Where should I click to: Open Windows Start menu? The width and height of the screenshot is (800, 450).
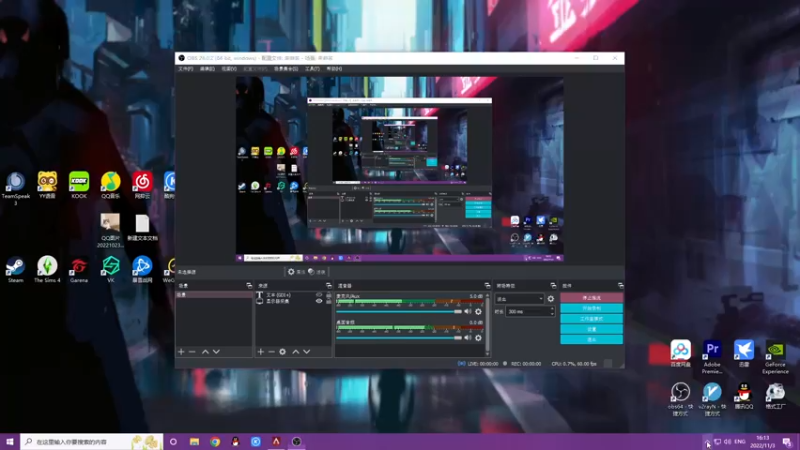(x=10, y=442)
